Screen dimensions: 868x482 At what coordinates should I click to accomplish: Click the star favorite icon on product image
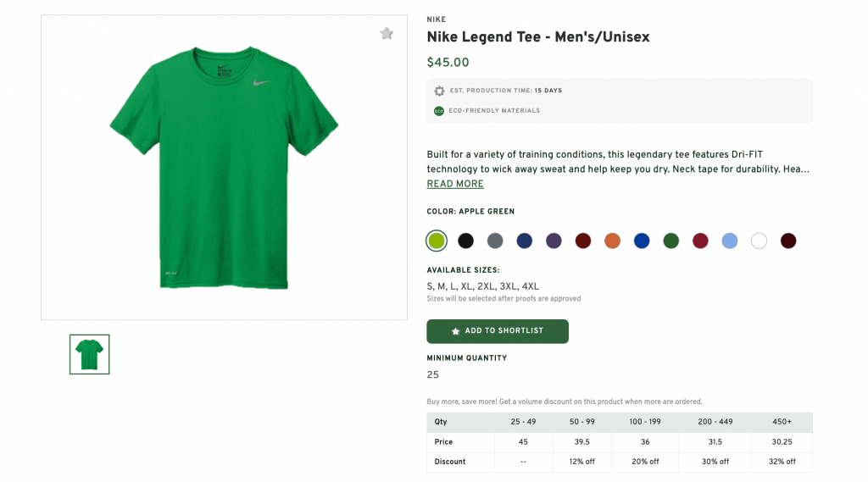(x=387, y=34)
